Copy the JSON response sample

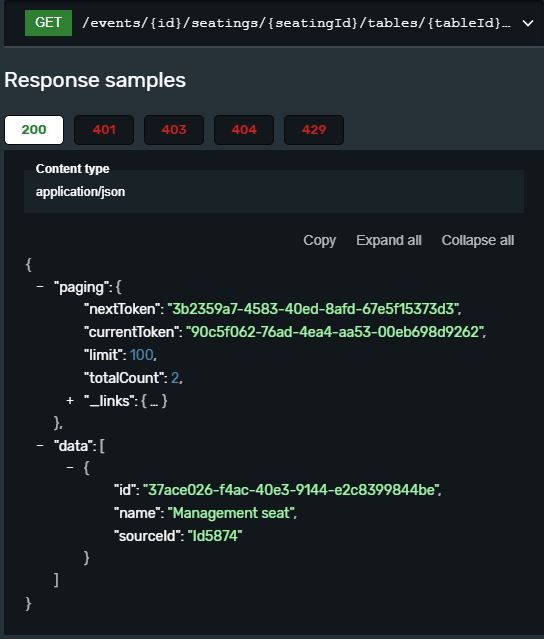point(319,240)
